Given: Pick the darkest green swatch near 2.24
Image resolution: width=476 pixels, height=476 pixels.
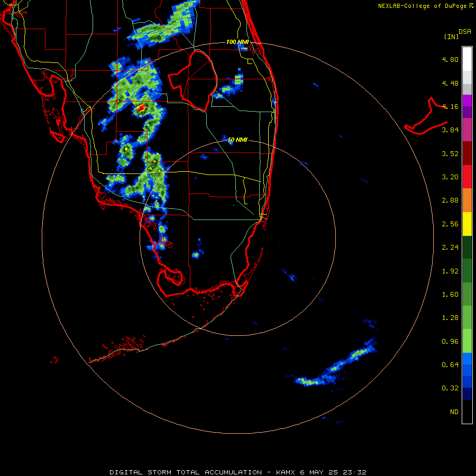Looking at the screenshot, I should [x=467, y=247].
